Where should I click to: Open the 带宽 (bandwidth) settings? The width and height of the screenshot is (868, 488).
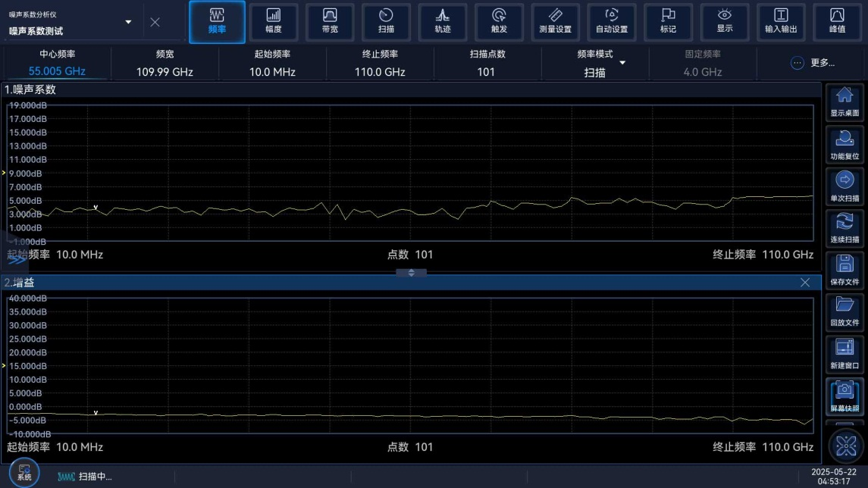(x=330, y=21)
